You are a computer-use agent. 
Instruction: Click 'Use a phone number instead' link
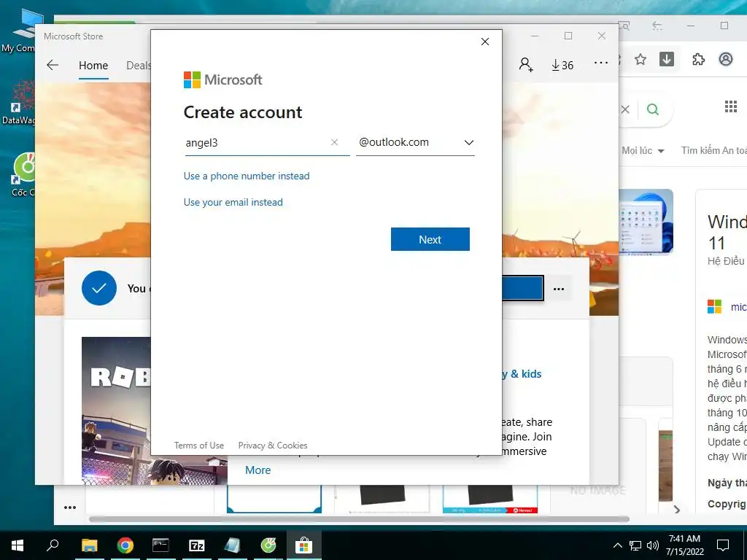click(x=247, y=176)
